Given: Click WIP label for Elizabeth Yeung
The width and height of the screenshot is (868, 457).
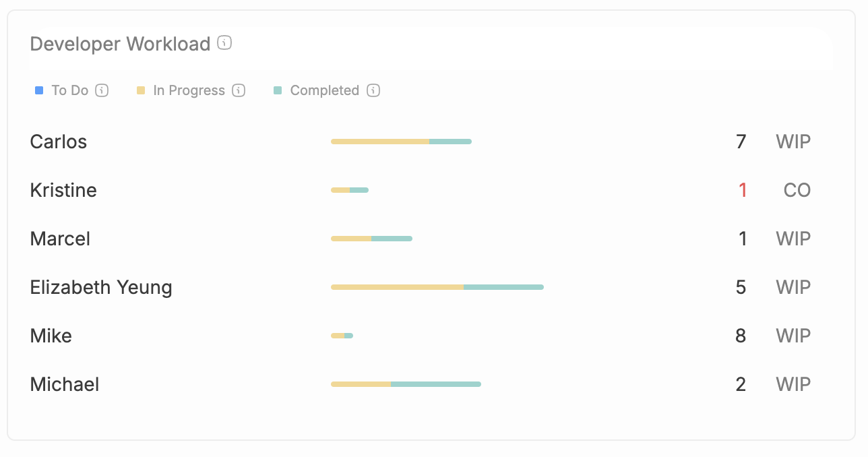Looking at the screenshot, I should (x=793, y=287).
